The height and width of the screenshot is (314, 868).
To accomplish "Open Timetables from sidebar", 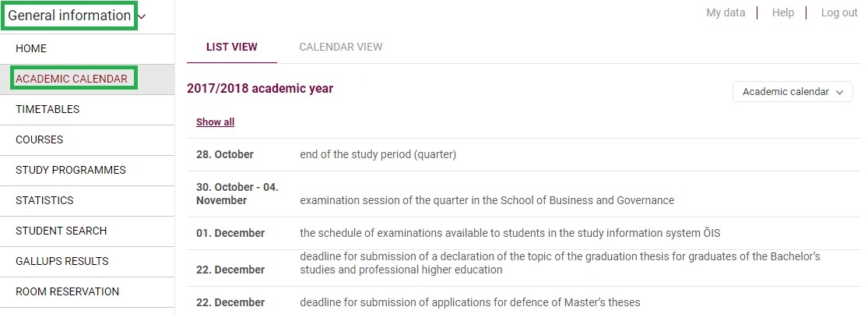I will [87, 110].
